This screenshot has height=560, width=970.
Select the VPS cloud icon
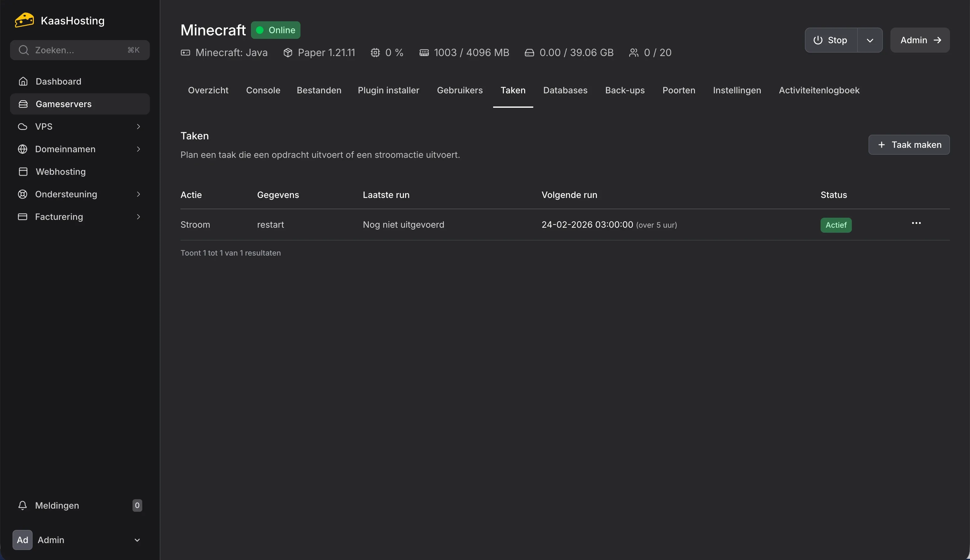pos(22,126)
